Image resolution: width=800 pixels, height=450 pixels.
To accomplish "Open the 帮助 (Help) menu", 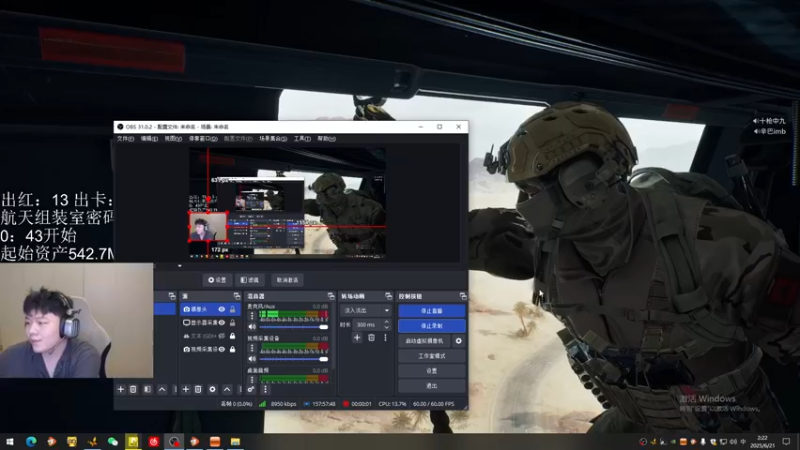I will tap(327, 139).
